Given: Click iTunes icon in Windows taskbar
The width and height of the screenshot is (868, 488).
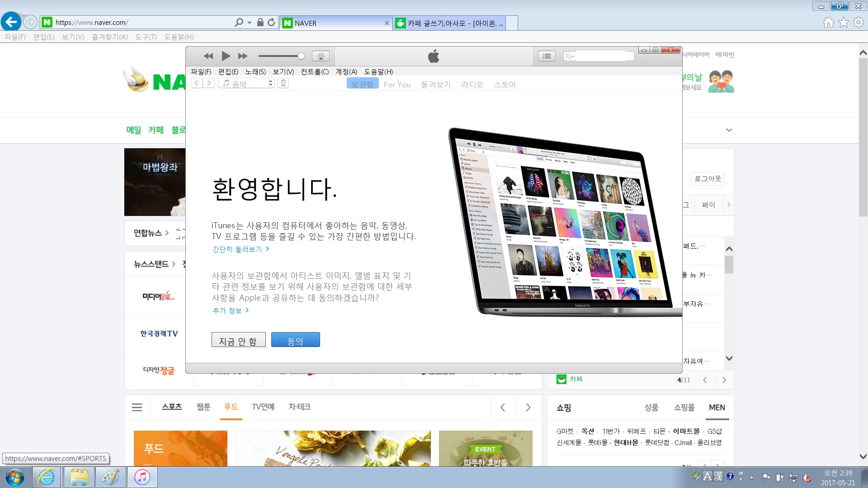Looking at the screenshot, I should coord(142,477).
